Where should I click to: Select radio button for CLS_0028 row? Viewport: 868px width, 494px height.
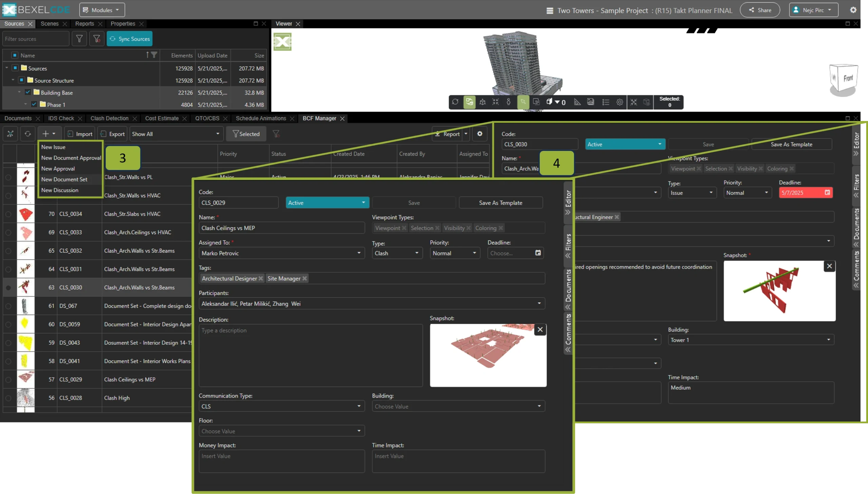[x=8, y=398]
